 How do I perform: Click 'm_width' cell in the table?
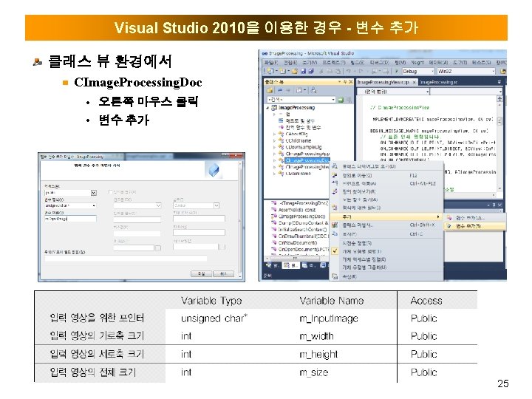tap(316, 336)
